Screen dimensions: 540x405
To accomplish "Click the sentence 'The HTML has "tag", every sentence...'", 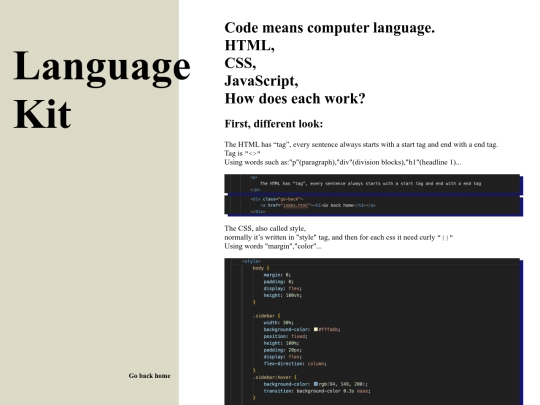I will [x=361, y=144].
